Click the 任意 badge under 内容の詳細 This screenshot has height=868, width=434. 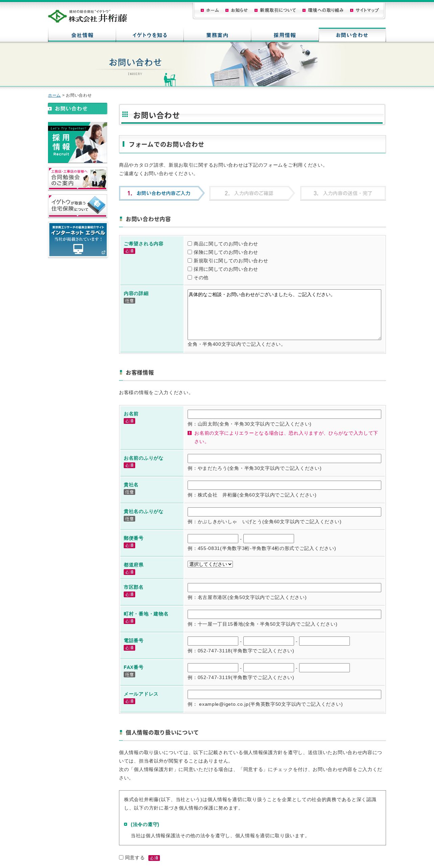tap(129, 301)
